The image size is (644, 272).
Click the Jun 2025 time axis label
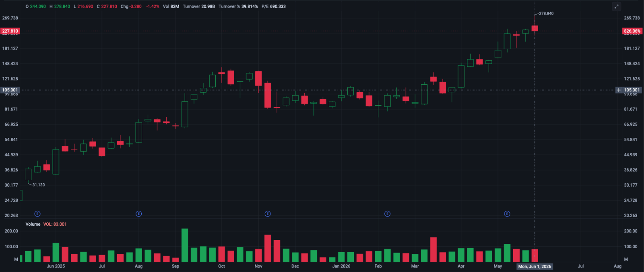[56, 266]
